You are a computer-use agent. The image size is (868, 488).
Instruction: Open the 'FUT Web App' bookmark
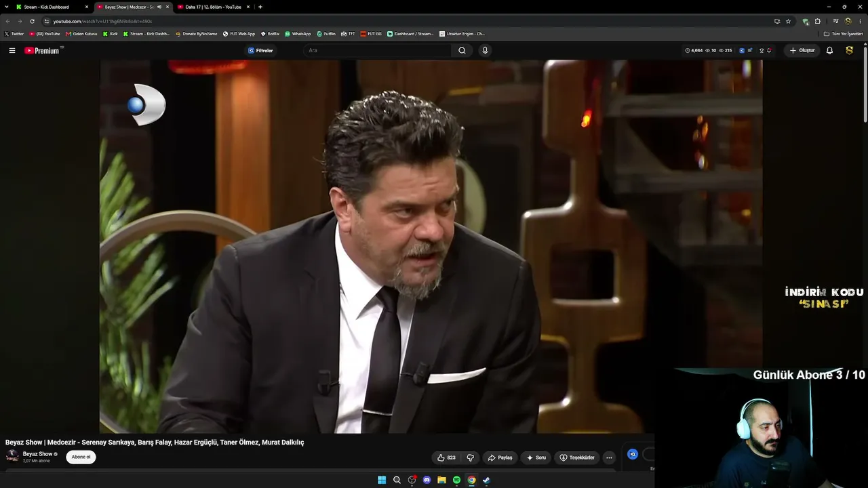coord(239,34)
